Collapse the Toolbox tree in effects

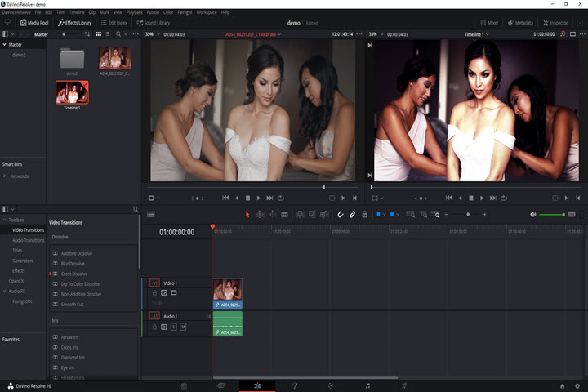pyautogui.click(x=4, y=220)
